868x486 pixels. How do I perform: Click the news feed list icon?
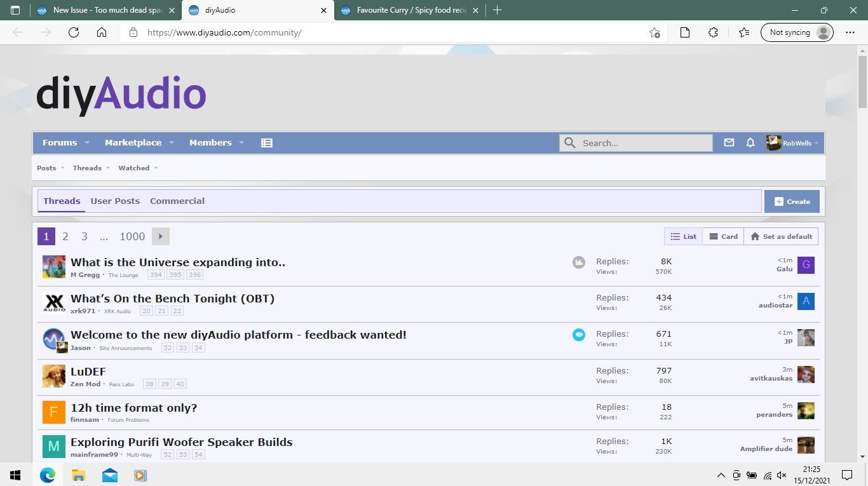pyautogui.click(x=267, y=143)
